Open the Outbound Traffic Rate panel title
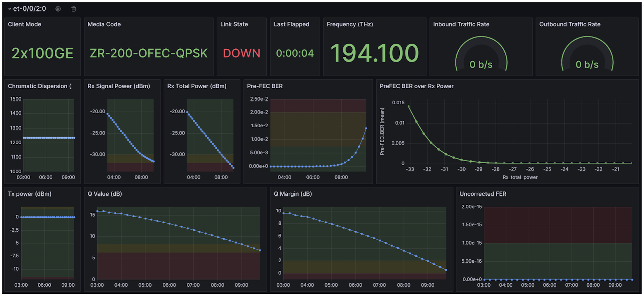The image size is (644, 297). click(x=570, y=24)
